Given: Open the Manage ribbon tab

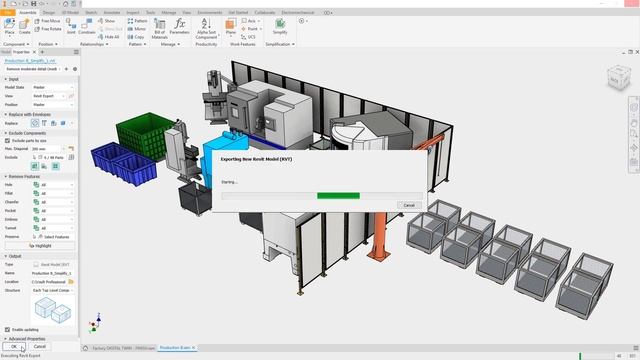Looking at the screenshot, I should coord(169,13).
